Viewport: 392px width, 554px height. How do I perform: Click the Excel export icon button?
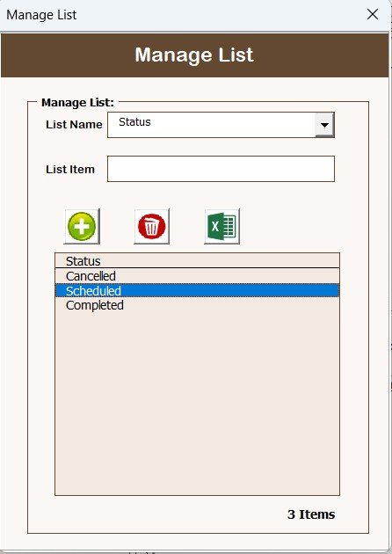pos(221,226)
